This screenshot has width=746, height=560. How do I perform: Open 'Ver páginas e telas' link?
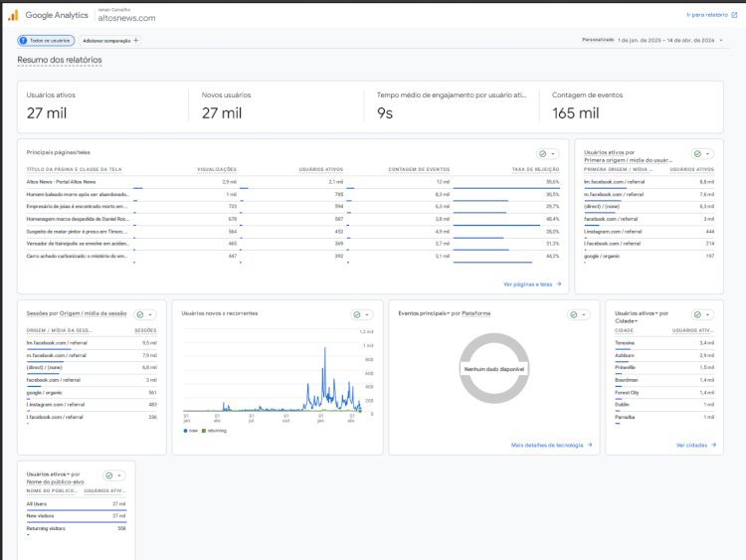click(x=532, y=283)
